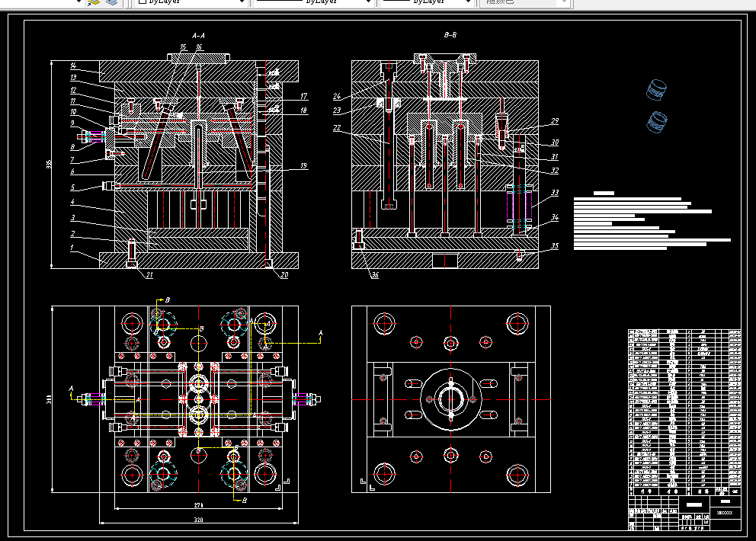Pick part balloon number 30
Image resolution: width=756 pixels, height=541 pixels.
tap(555, 142)
